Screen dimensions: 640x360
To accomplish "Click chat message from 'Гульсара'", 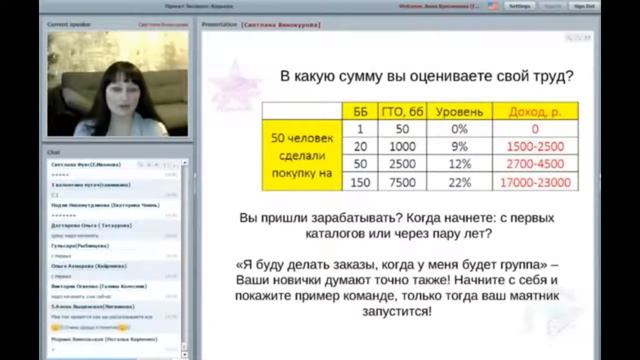I will pos(113,251).
